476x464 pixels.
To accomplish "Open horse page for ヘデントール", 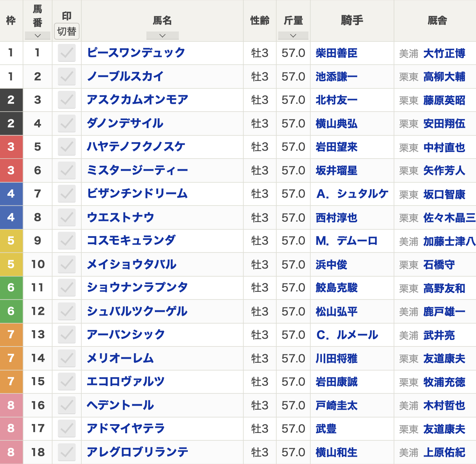I will click(x=120, y=405).
